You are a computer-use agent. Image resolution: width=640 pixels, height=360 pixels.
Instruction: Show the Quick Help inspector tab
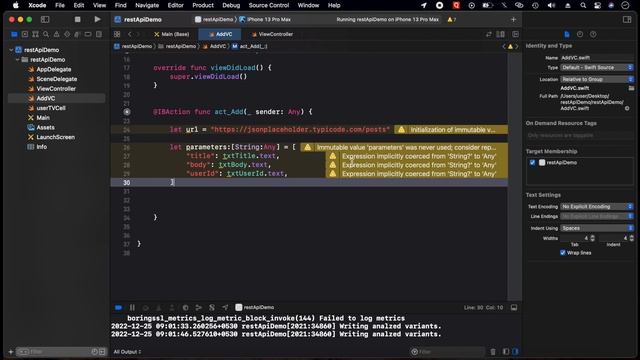(593, 34)
